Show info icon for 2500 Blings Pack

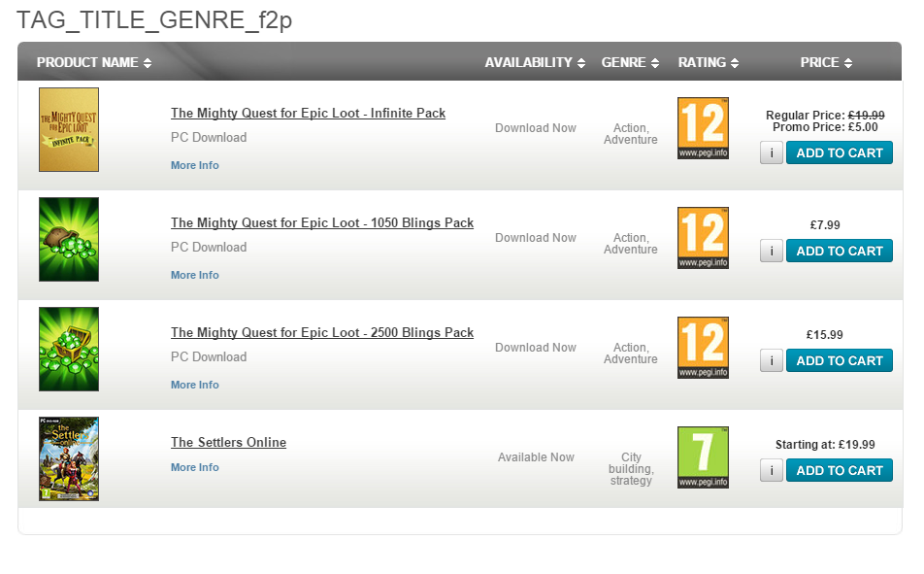coord(772,360)
